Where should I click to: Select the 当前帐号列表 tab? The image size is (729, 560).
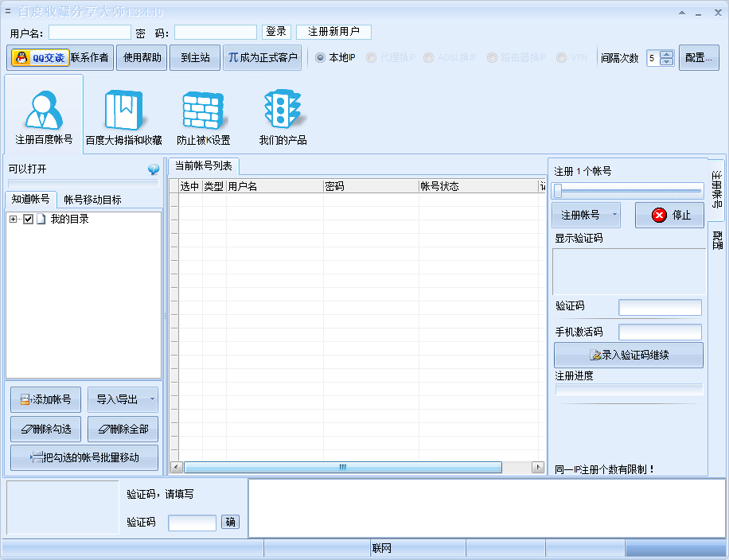(204, 165)
